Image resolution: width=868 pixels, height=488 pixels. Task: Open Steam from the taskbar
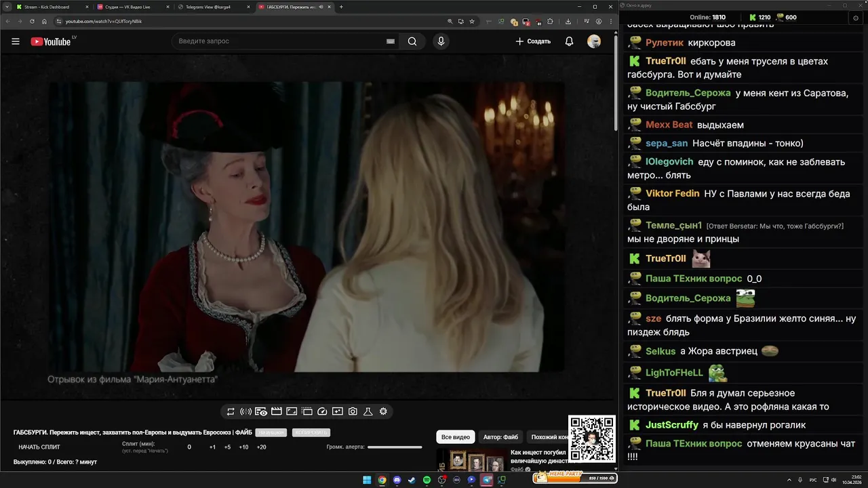click(412, 480)
